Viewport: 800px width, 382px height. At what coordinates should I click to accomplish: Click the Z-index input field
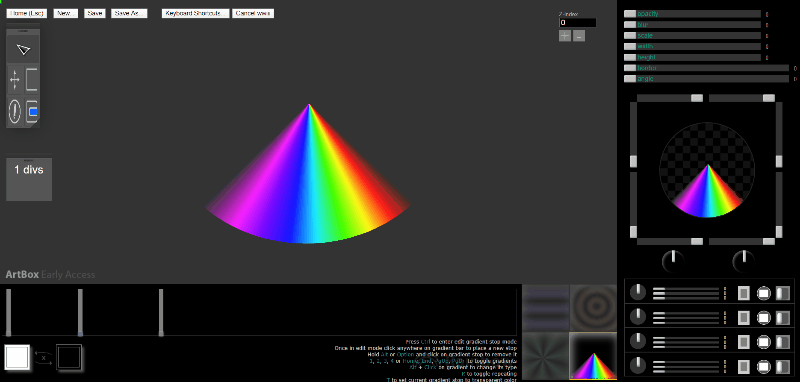[578, 22]
